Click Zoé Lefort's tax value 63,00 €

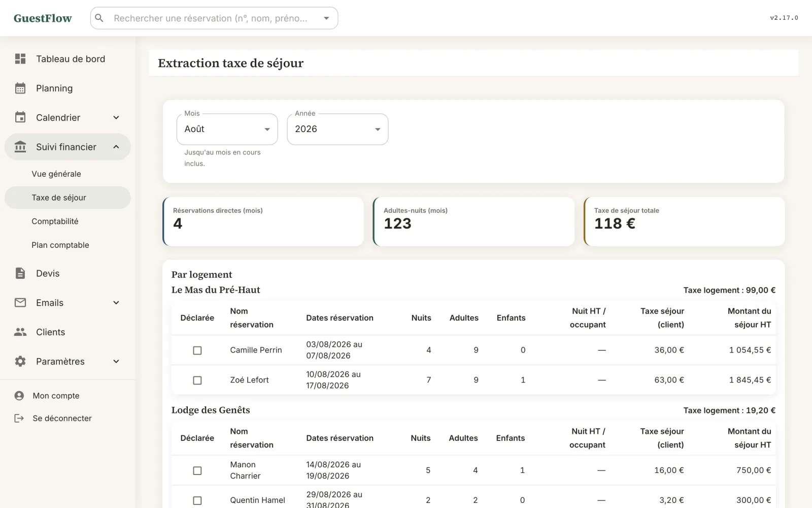coord(669,380)
